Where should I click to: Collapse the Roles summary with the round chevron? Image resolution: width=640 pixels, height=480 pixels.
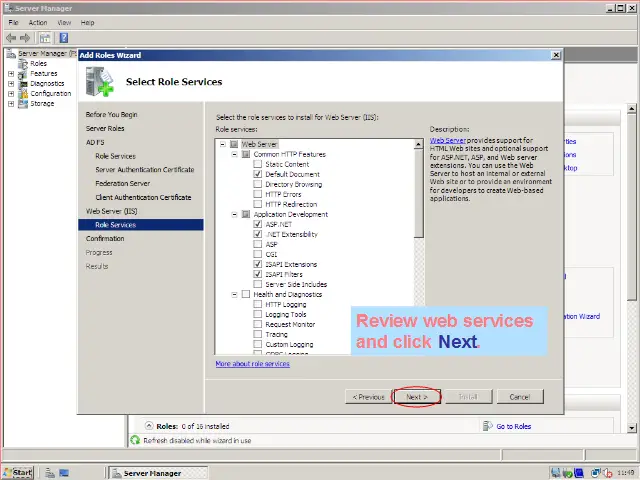(149, 426)
